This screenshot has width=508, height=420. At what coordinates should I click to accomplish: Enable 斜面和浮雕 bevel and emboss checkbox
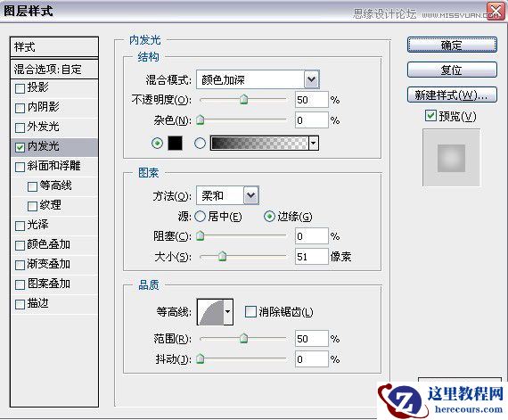coord(20,167)
